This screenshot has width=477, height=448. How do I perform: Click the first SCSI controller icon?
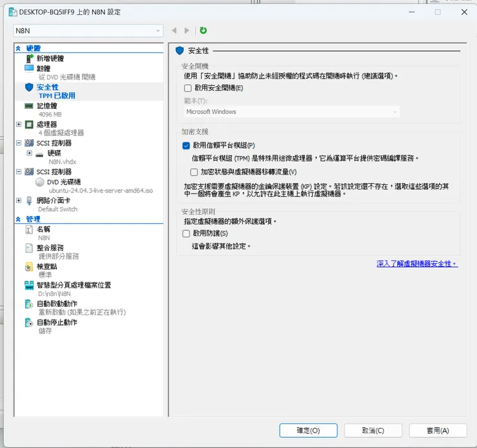point(29,143)
